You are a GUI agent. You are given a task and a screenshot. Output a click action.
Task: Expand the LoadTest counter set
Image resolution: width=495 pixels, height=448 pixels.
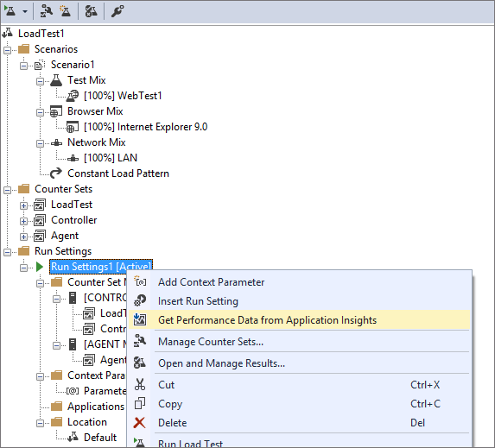(23, 205)
